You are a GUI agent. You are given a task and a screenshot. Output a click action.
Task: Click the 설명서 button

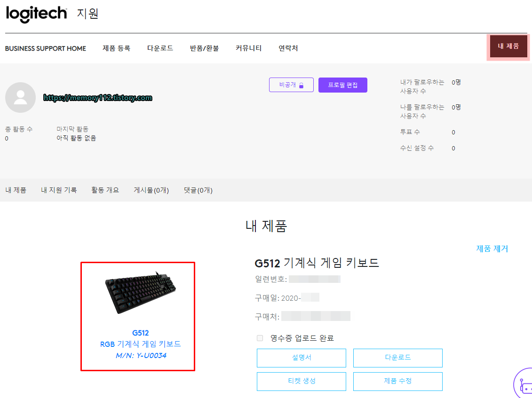tap(302, 358)
